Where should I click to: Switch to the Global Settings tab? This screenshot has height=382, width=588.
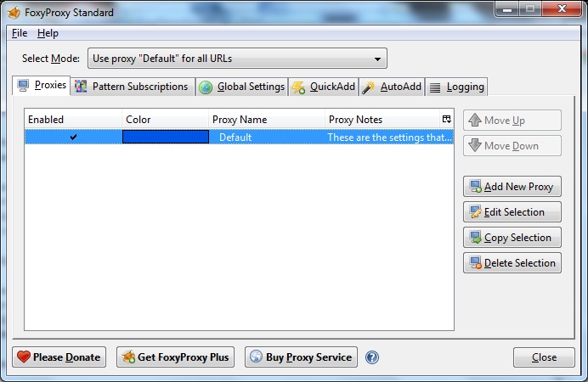point(242,87)
